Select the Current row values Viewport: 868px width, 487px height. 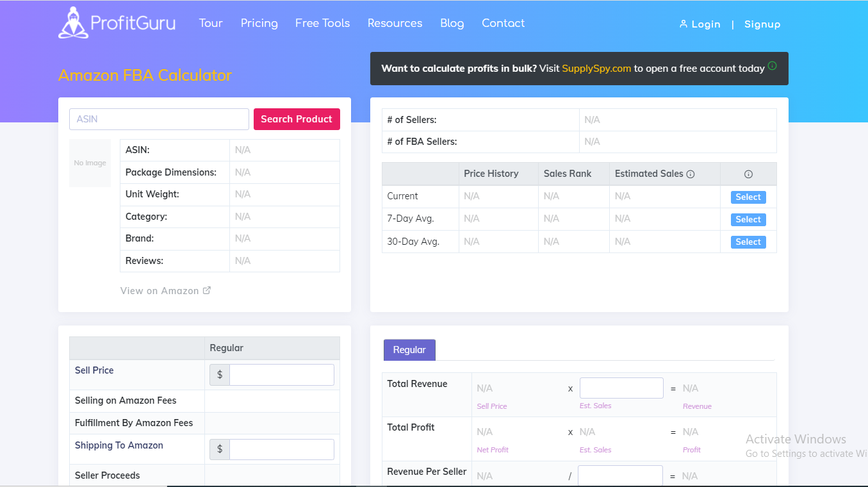[x=748, y=197]
